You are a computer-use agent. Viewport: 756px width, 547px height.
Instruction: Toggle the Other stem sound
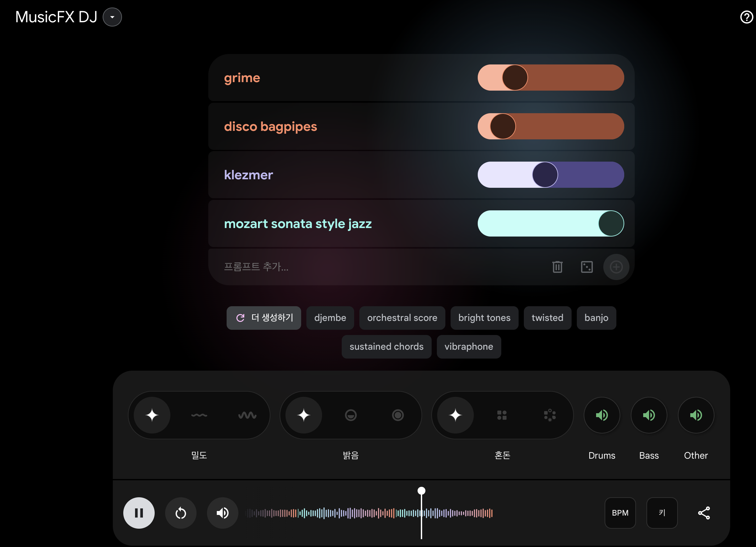click(x=696, y=415)
